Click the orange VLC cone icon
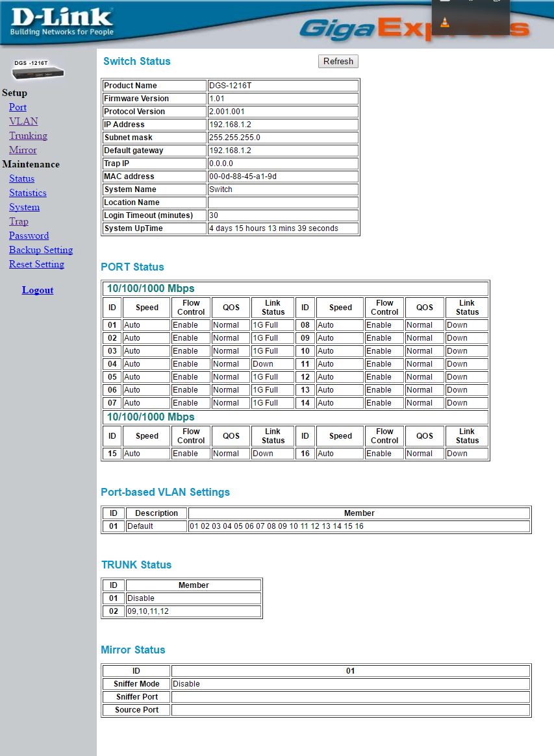The width and height of the screenshot is (554, 756). tap(445, 22)
